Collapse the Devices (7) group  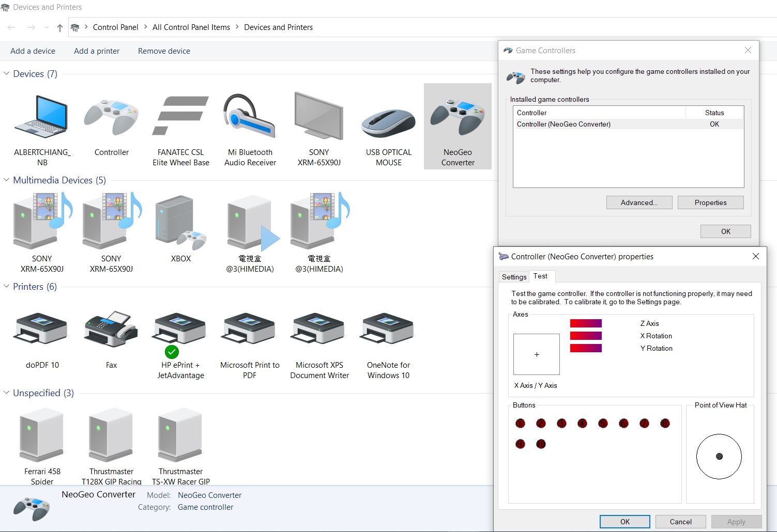(7, 74)
